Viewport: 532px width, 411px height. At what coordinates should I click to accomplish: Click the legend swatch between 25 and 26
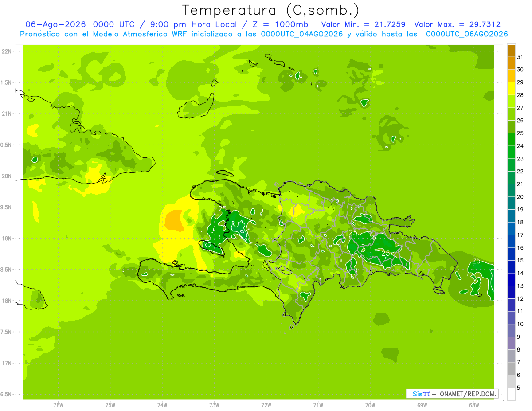[x=511, y=127]
